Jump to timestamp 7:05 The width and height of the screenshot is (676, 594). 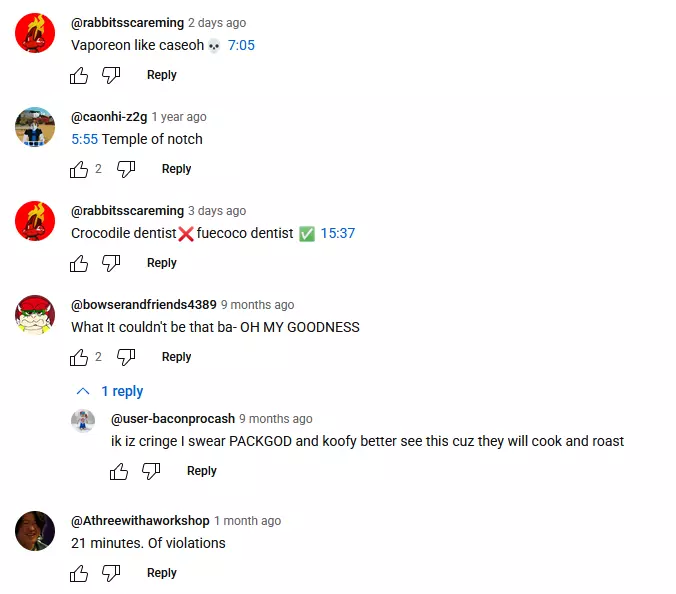tap(241, 45)
